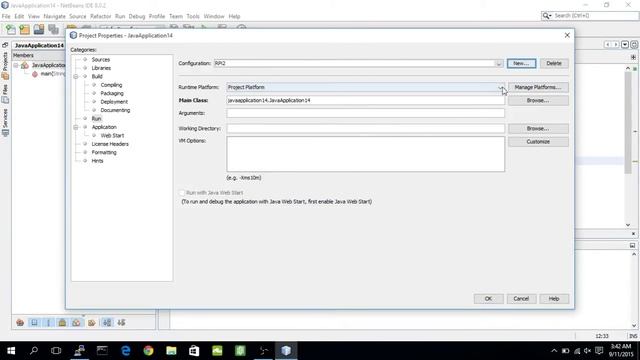
Task: Click first navigator filter icon, bottom bar
Action: (x=20, y=322)
